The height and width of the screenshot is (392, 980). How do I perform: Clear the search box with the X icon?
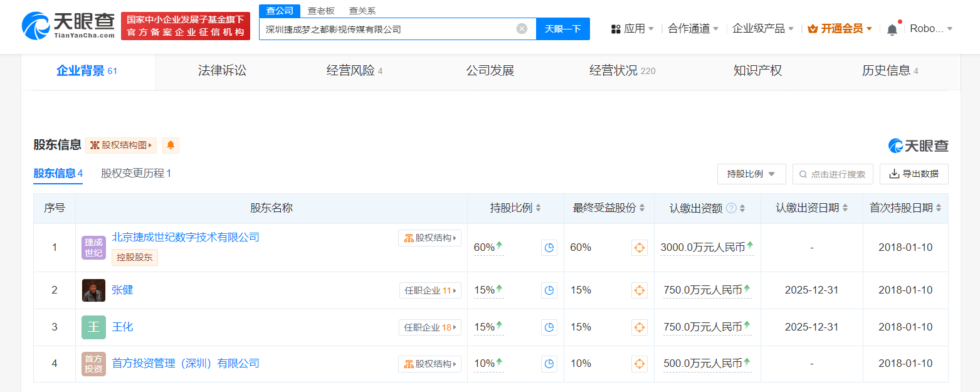click(522, 29)
